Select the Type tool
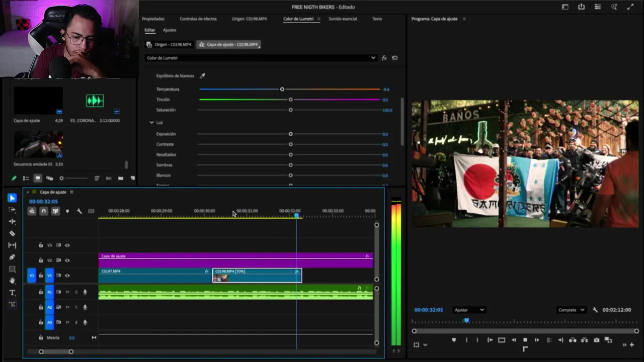Image resolution: width=644 pixels, height=362 pixels. click(x=12, y=293)
